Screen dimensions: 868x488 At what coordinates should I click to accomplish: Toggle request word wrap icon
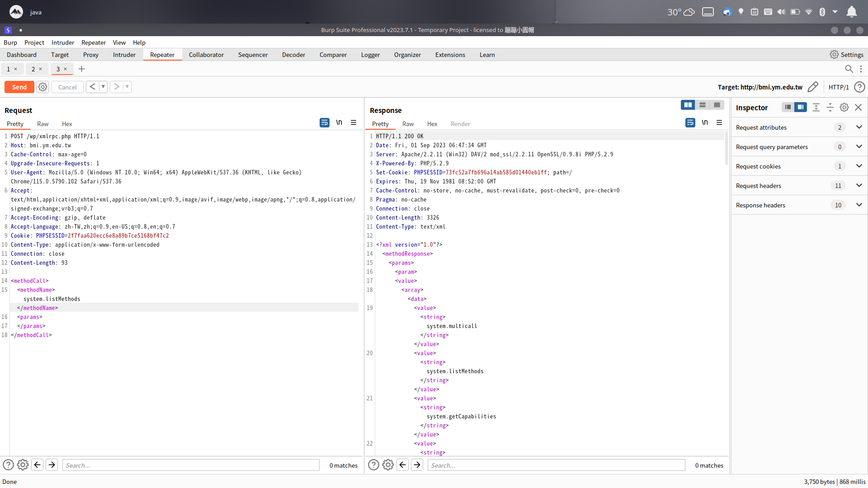[x=325, y=122]
